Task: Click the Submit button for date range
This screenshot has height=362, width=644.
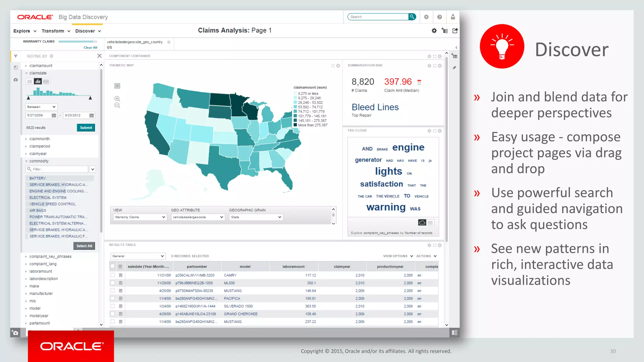Action: (x=86, y=128)
